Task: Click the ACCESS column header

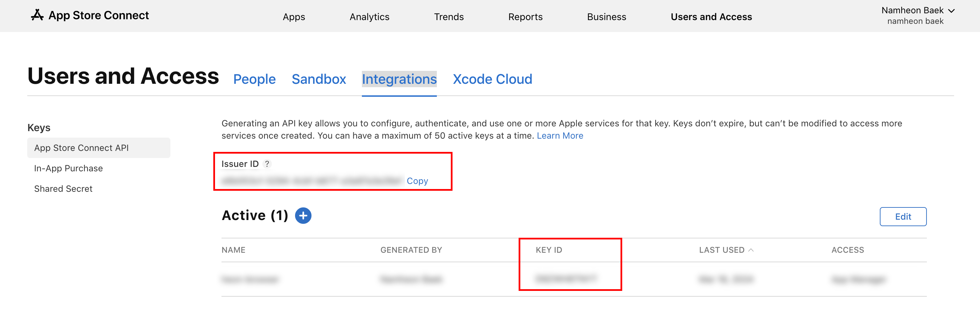Action: tap(847, 250)
